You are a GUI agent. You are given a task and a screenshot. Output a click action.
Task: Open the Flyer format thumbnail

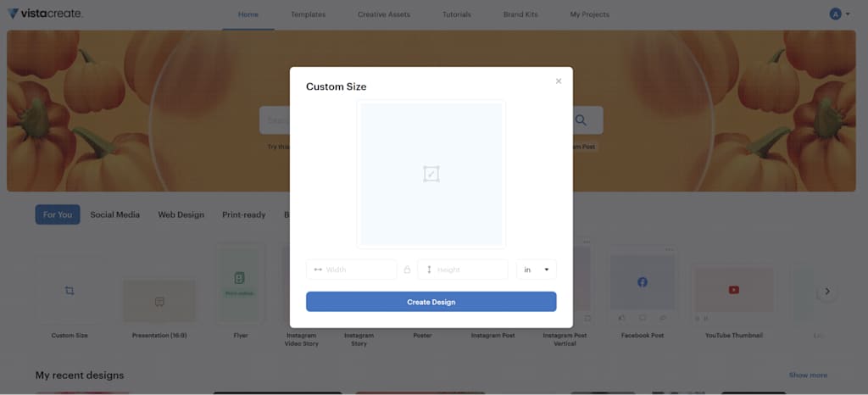point(240,285)
